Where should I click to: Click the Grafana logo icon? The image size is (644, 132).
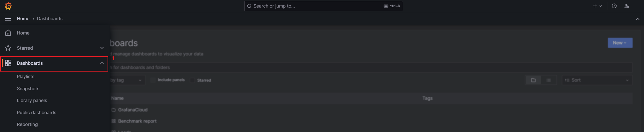click(x=8, y=6)
